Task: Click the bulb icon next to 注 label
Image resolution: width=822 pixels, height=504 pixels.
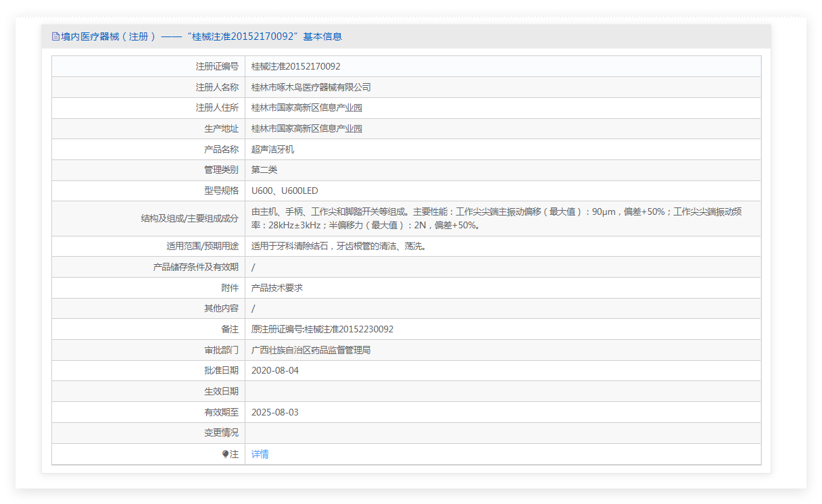Action: pyautogui.click(x=226, y=454)
